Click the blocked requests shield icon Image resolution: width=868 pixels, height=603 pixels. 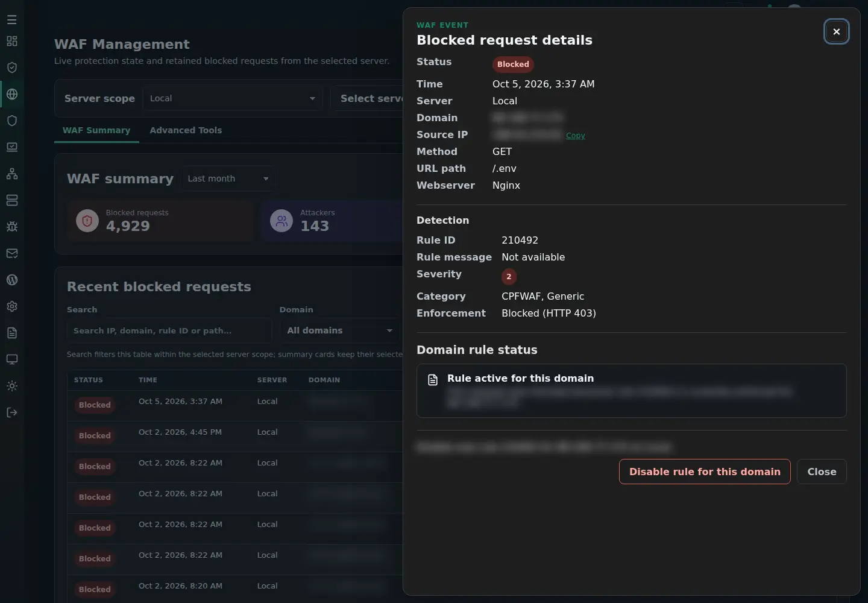(87, 221)
